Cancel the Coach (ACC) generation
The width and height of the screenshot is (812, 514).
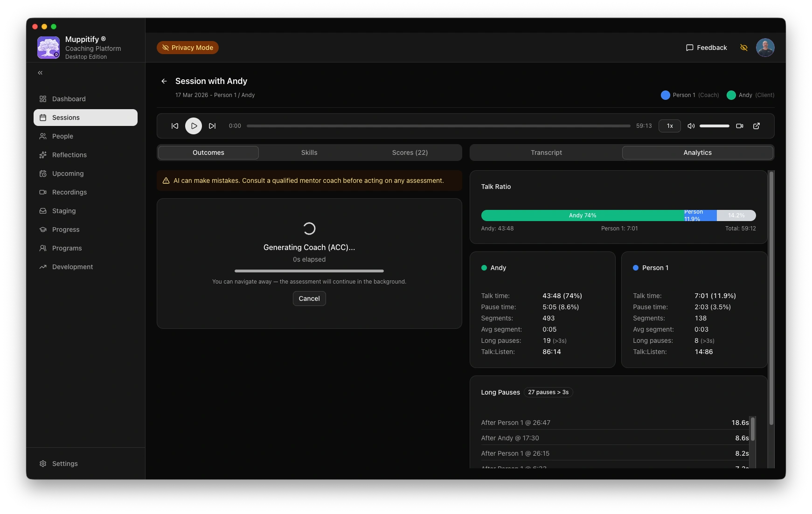(x=309, y=299)
